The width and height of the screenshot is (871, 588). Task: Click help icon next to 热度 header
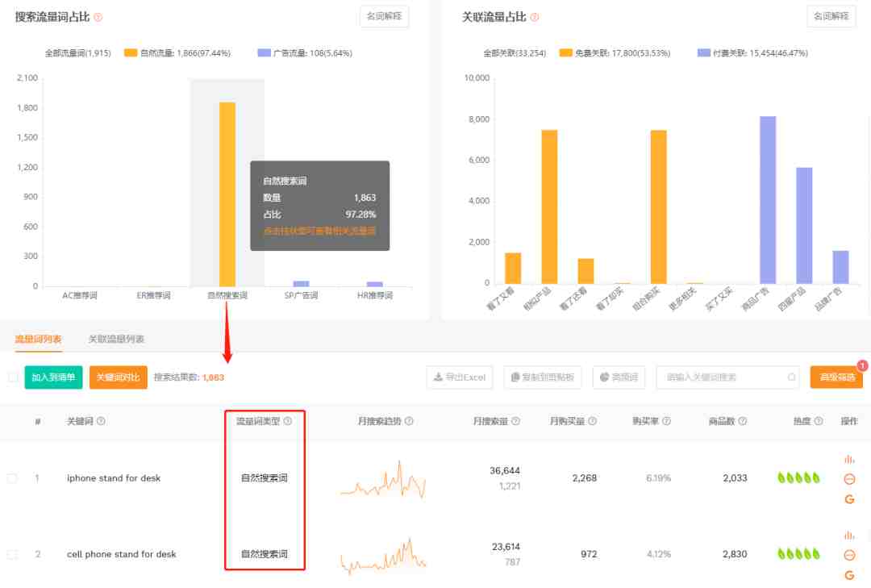pos(819,421)
